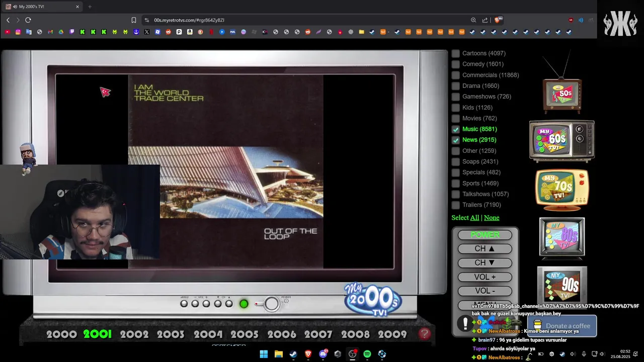This screenshot has height=362, width=644.
Task: Open File Explorer from the taskbar
Action: (x=279, y=354)
